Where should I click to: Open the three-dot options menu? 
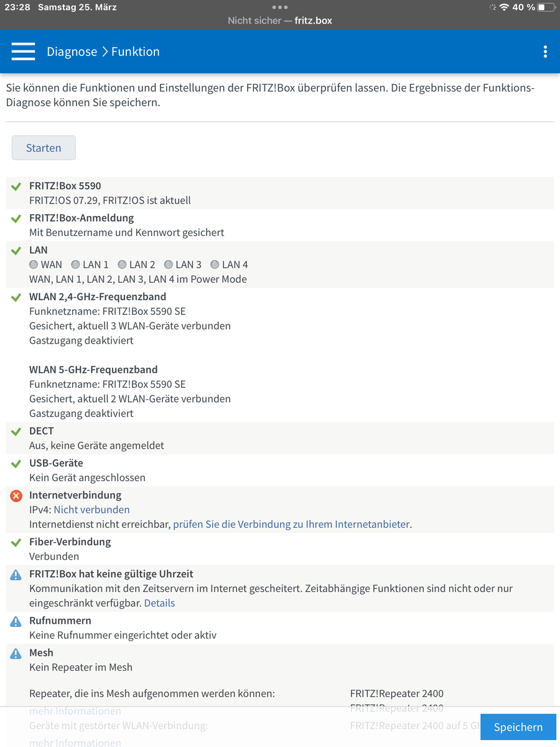tap(545, 52)
